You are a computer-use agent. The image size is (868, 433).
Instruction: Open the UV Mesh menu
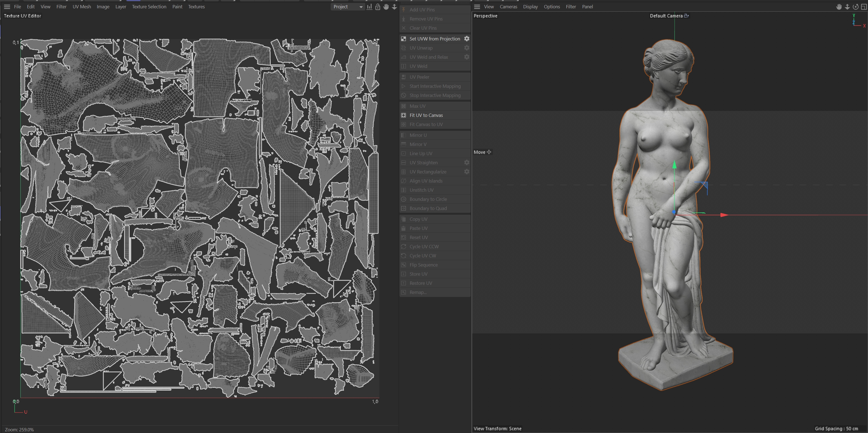81,7
